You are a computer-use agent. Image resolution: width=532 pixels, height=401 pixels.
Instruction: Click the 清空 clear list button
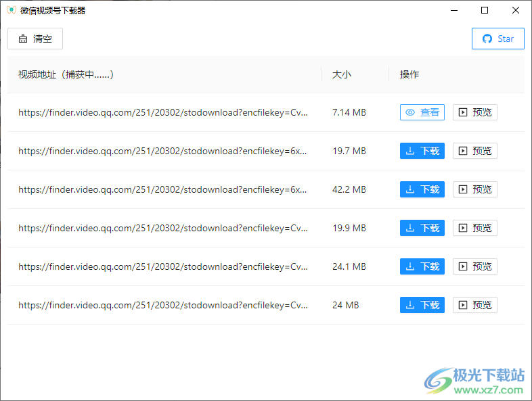(35, 39)
